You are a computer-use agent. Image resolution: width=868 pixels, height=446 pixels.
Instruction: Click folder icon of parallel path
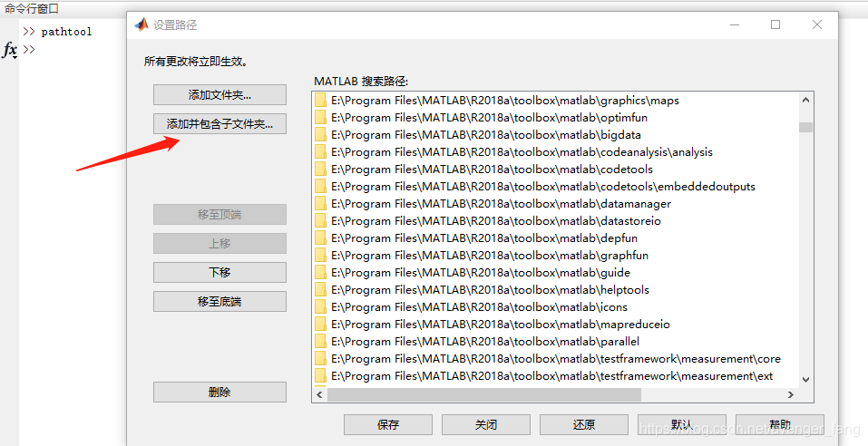click(x=320, y=342)
